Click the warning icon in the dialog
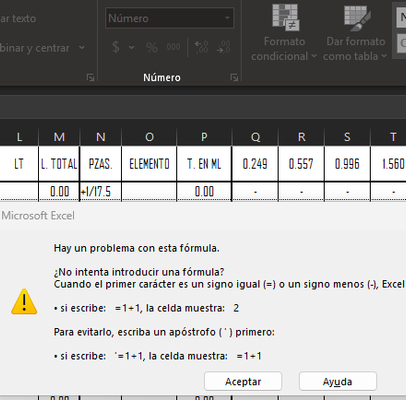This screenshot has width=406, height=400. tap(24, 302)
